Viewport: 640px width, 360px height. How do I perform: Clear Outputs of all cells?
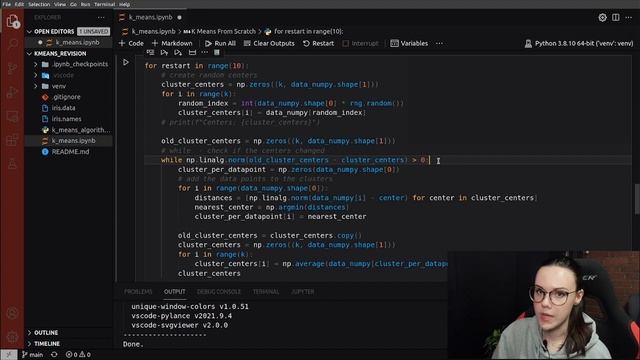tap(269, 43)
